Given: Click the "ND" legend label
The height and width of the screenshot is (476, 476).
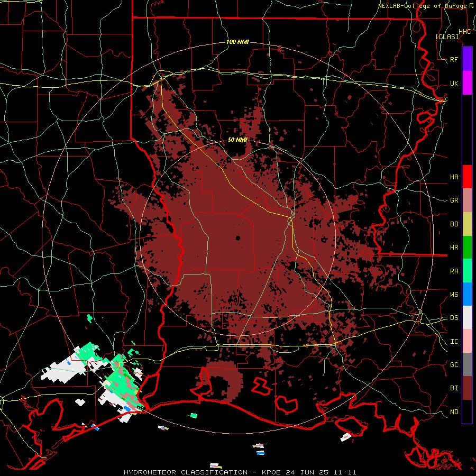Looking at the screenshot, I should coord(454,412).
